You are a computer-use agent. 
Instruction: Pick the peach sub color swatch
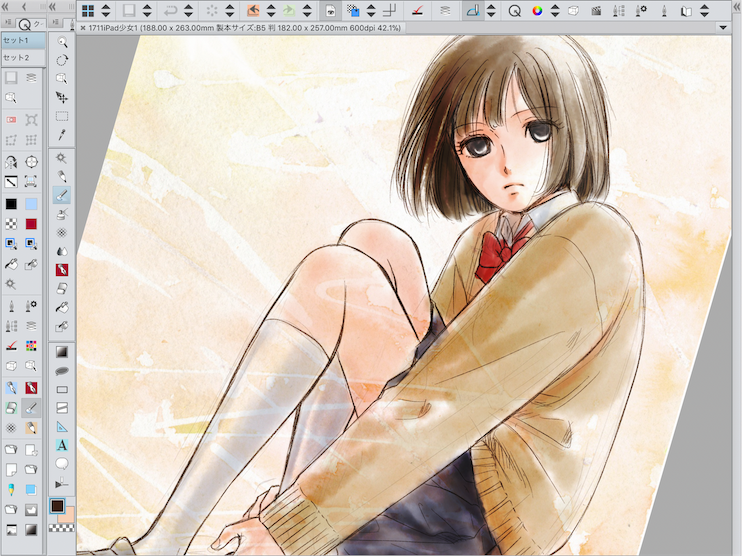click(x=68, y=516)
